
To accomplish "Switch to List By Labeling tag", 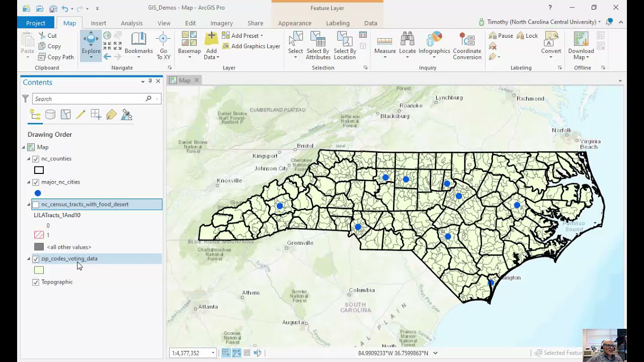I will [x=111, y=115].
